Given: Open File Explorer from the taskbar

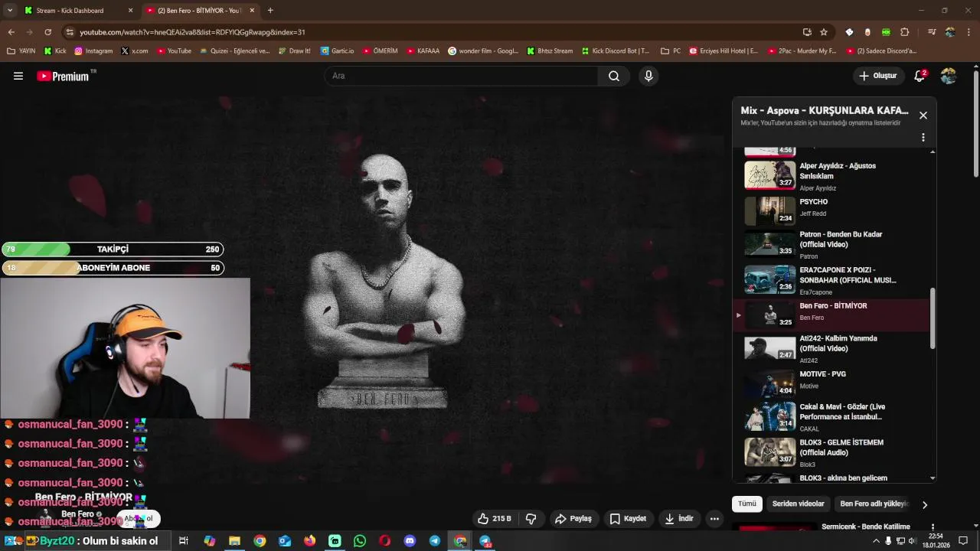Looking at the screenshot, I should click(x=234, y=541).
